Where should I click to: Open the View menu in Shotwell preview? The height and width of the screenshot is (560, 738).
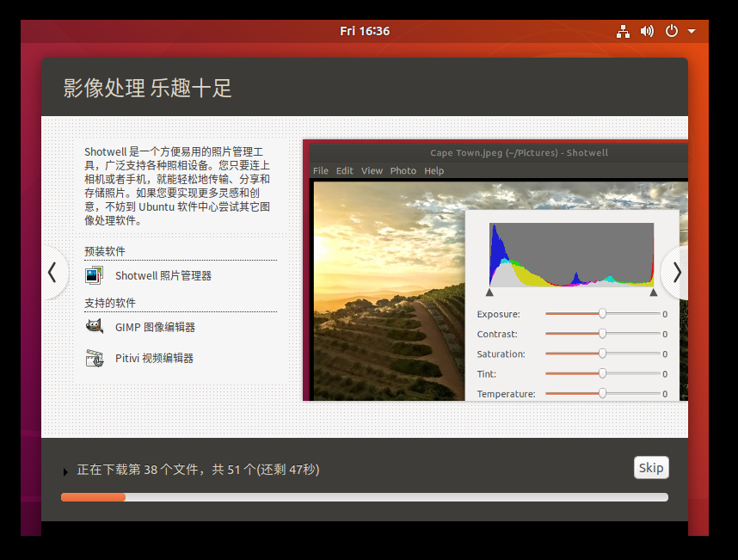372,171
